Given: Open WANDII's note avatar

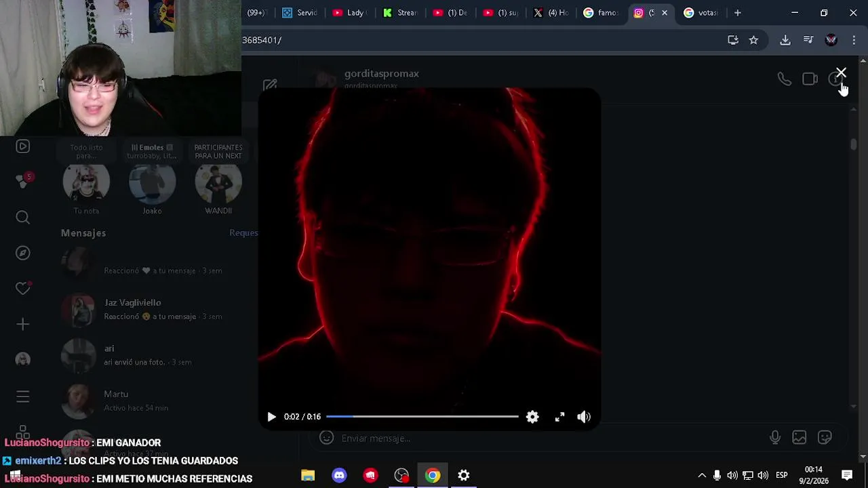Looking at the screenshot, I should tap(218, 183).
